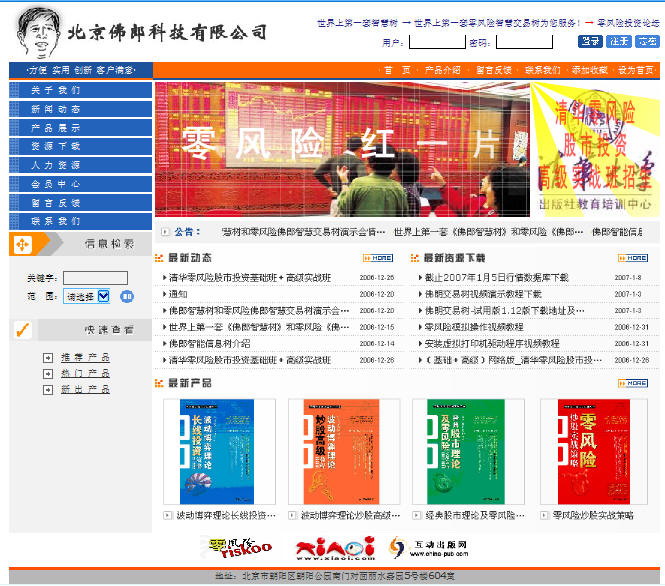Click the orange 信息检索 panel icon
The height and width of the screenshot is (586, 665).
[23, 245]
